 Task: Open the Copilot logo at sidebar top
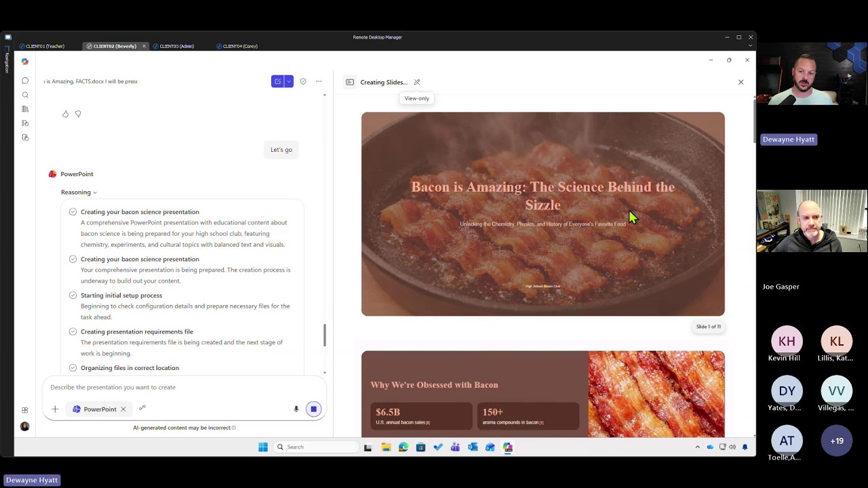25,62
